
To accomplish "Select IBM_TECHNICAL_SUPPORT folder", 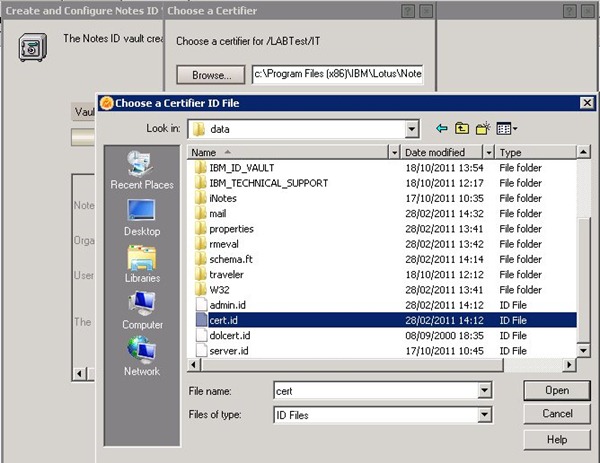I will point(268,183).
